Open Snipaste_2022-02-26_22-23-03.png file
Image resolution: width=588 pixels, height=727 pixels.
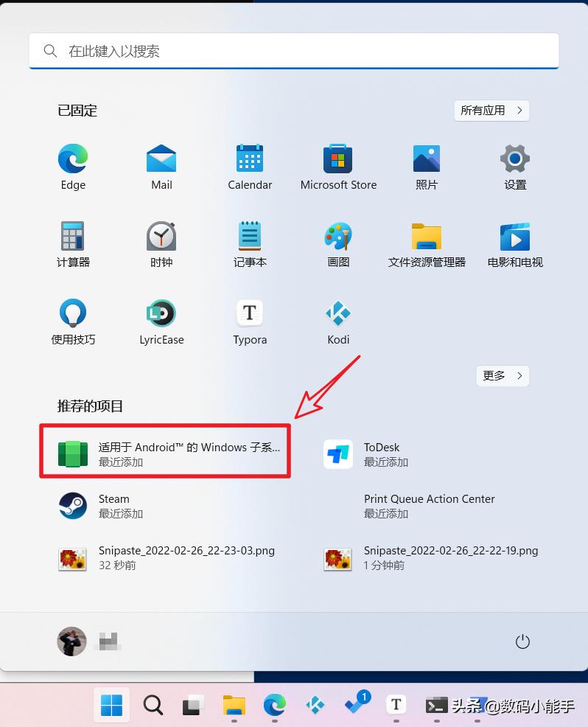(x=167, y=557)
